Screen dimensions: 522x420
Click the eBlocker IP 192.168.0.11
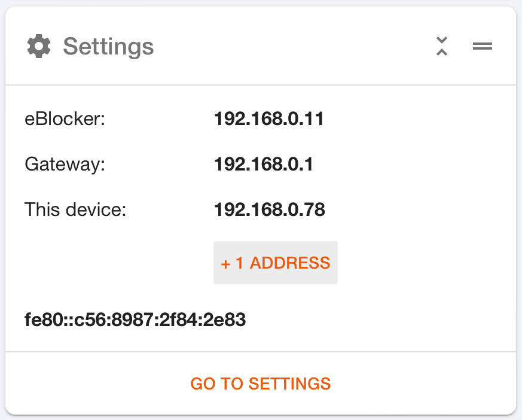click(x=269, y=118)
